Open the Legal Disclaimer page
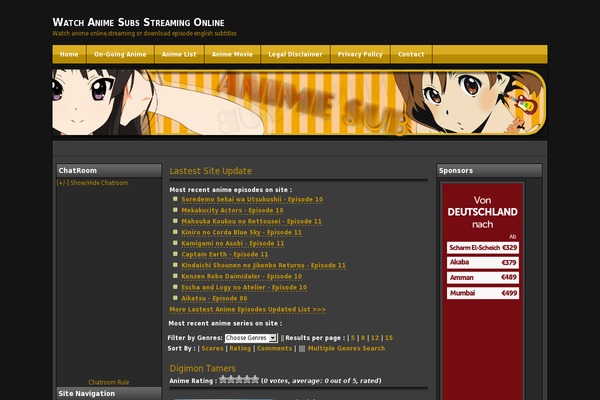 click(295, 54)
